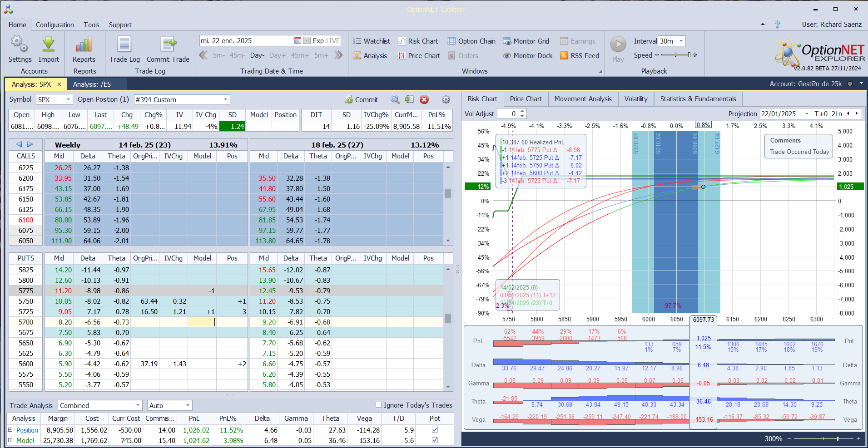Open the Settings gear in the ribbon

tap(20, 44)
